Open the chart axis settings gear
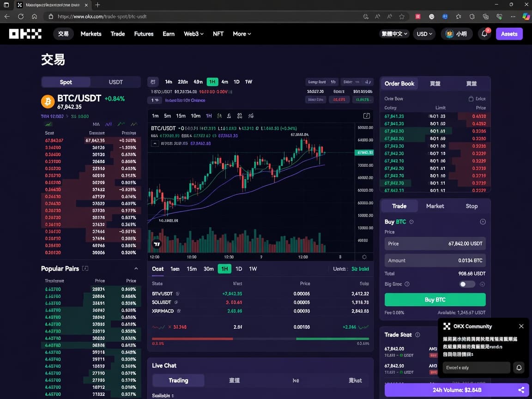 point(364,257)
